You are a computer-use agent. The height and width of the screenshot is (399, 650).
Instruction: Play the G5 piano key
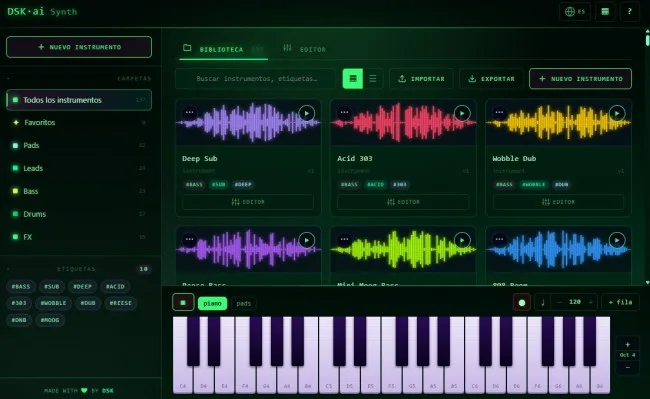412,379
